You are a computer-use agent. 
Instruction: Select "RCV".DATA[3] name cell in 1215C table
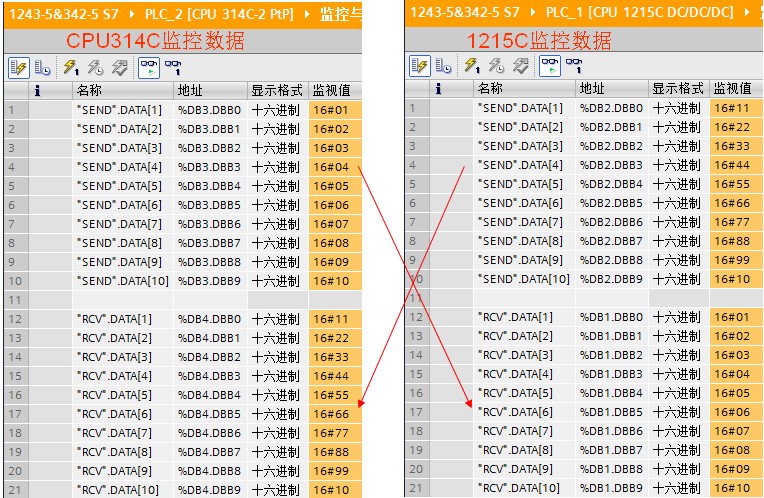524,355
